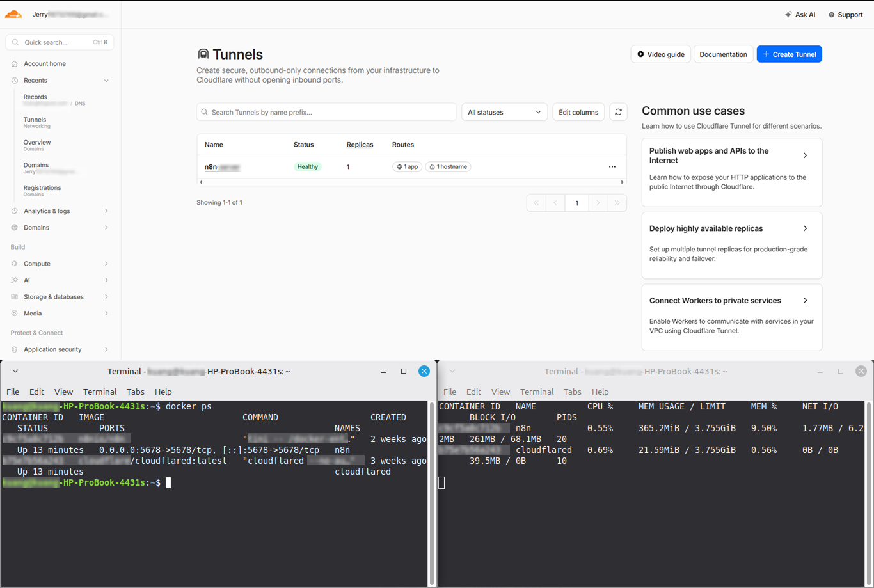Focus the Search Tunnels by name prefix field

pos(327,112)
